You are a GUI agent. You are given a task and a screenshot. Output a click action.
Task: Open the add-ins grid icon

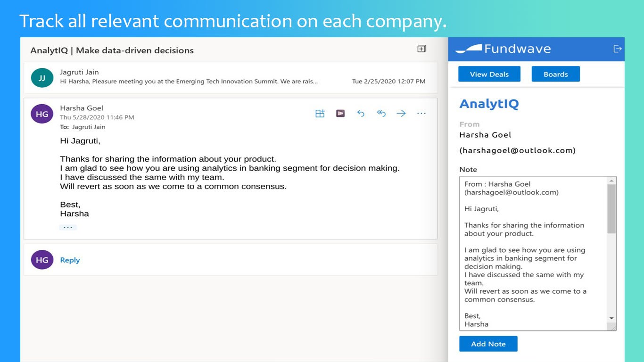point(320,114)
